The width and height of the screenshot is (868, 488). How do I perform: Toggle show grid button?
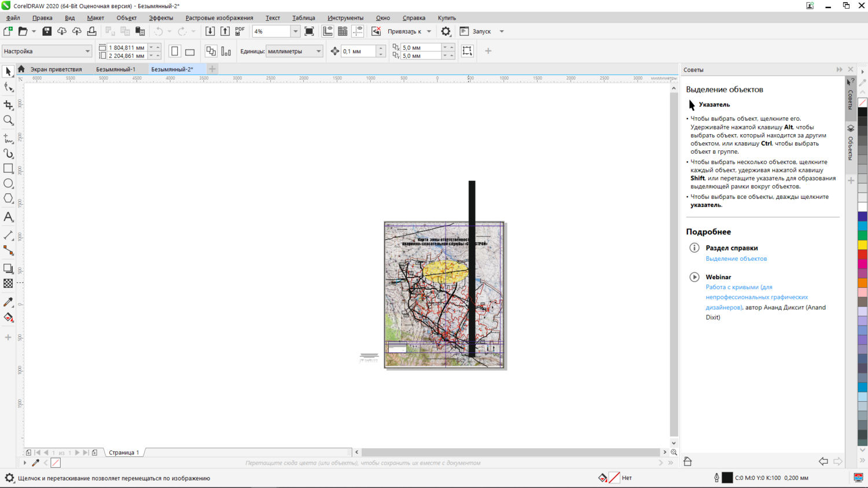[x=343, y=31]
